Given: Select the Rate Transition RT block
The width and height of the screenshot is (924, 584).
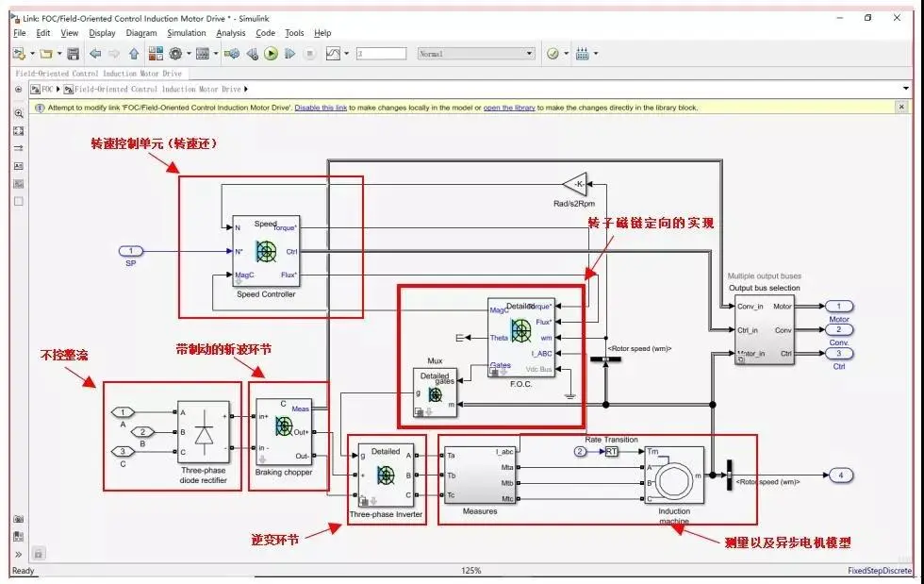Looking at the screenshot, I should pyautogui.click(x=611, y=451).
